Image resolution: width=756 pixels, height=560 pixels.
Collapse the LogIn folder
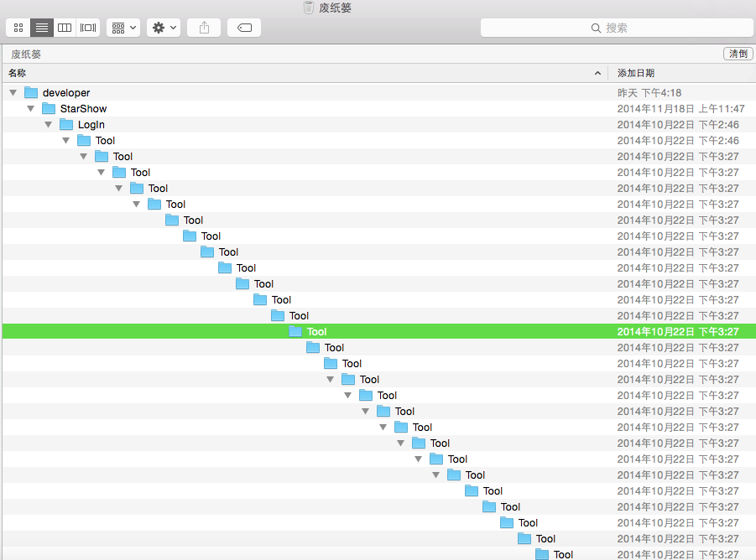[x=48, y=125]
